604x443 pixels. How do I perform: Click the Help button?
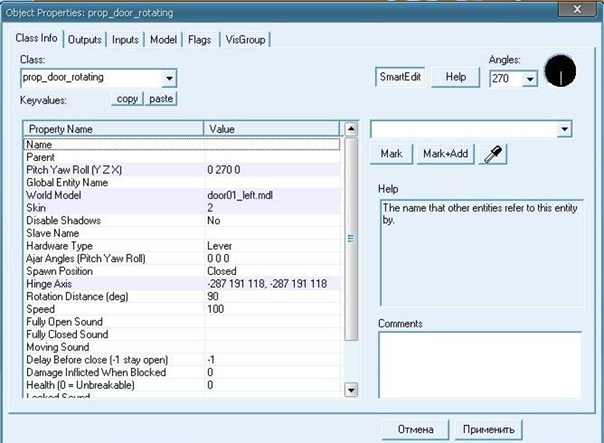click(x=456, y=77)
